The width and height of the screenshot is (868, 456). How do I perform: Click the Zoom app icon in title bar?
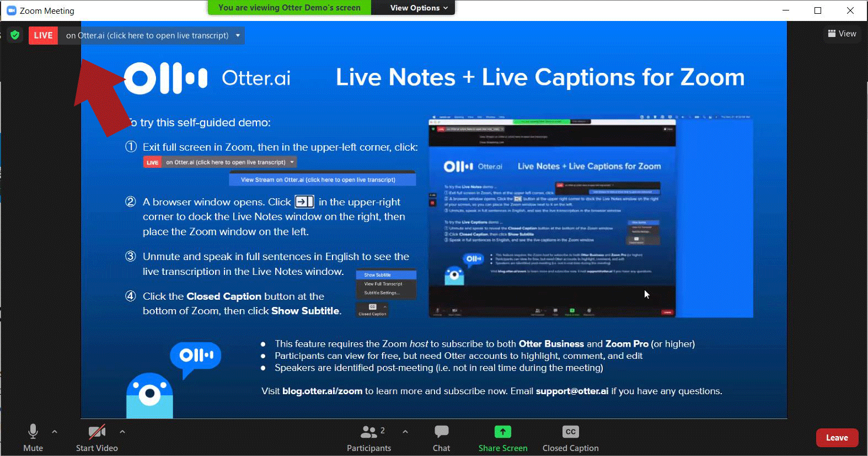click(x=11, y=10)
